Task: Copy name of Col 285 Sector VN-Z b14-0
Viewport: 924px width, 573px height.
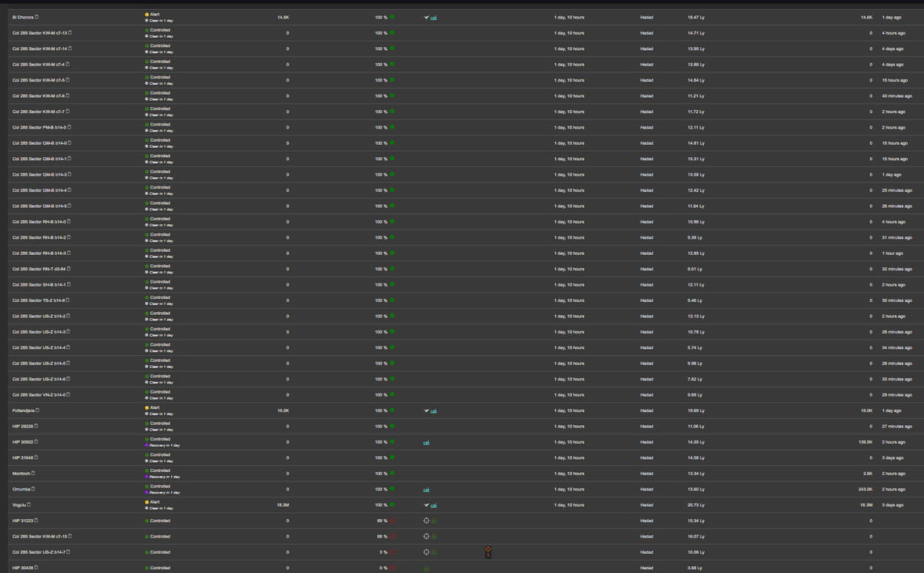Action: tap(69, 394)
